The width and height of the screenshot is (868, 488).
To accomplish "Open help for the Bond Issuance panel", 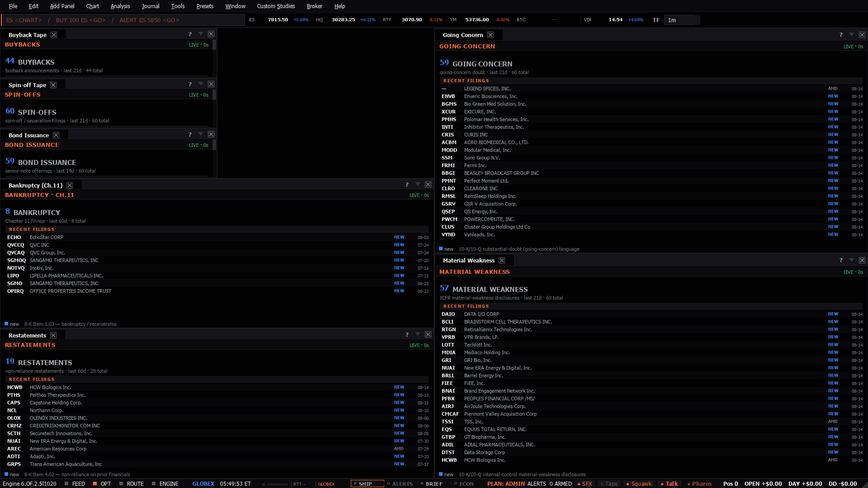I will pyautogui.click(x=190, y=135).
